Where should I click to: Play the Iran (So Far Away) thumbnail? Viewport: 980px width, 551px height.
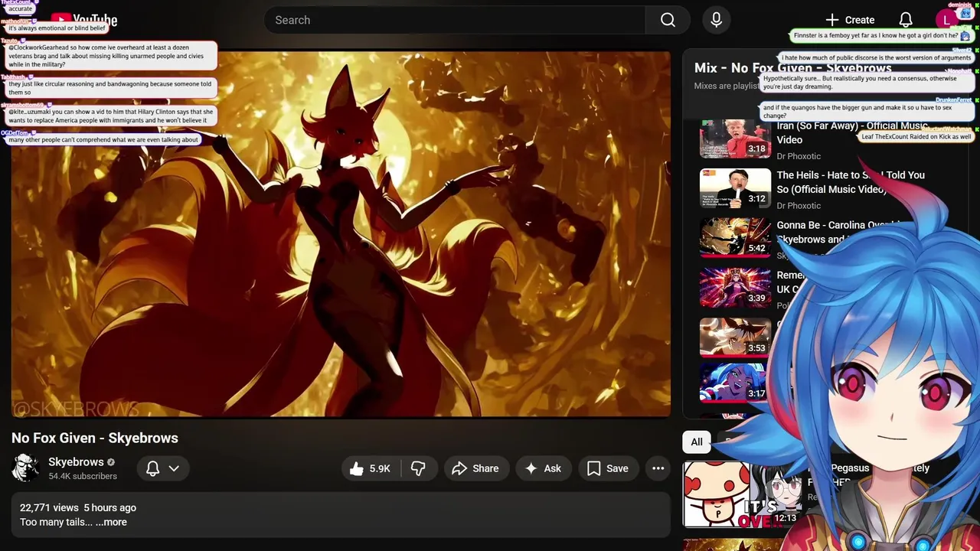point(735,139)
